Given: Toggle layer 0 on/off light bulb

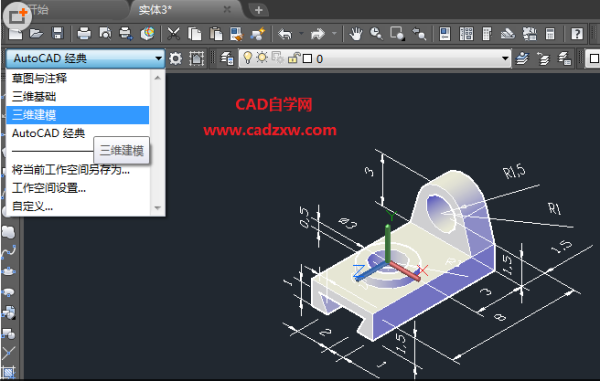Looking at the screenshot, I should pyautogui.click(x=248, y=58).
